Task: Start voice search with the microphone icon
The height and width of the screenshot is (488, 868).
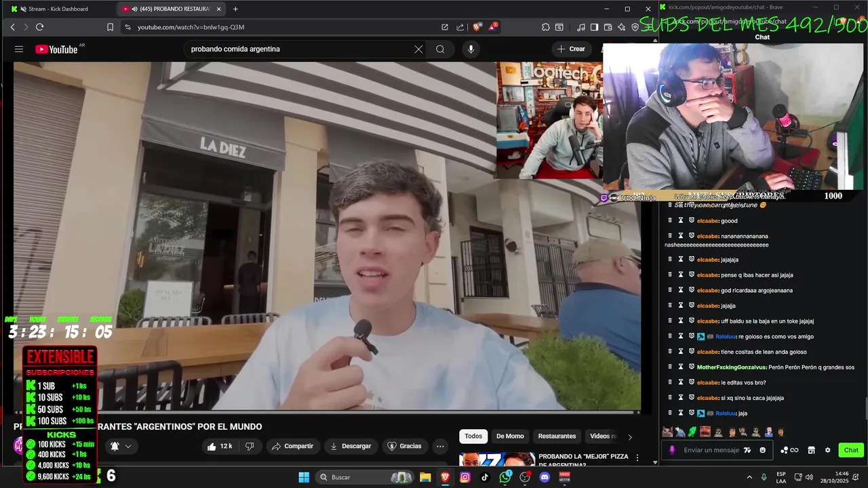Action: click(471, 49)
